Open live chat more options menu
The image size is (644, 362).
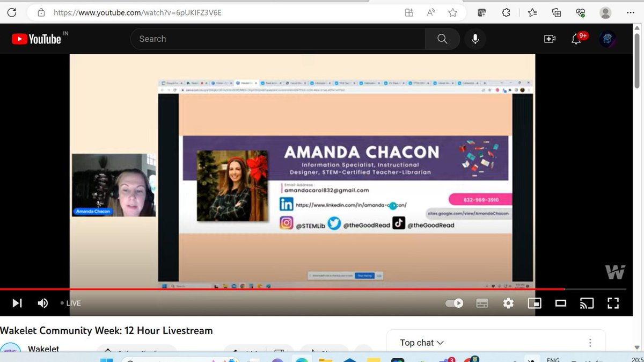(590, 343)
